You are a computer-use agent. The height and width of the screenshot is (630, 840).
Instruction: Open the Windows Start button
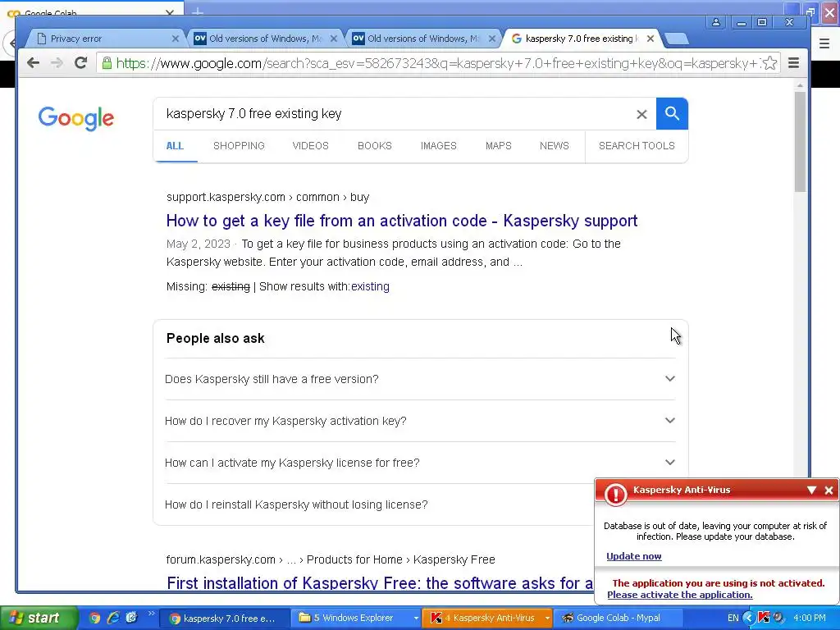pyautogui.click(x=39, y=618)
